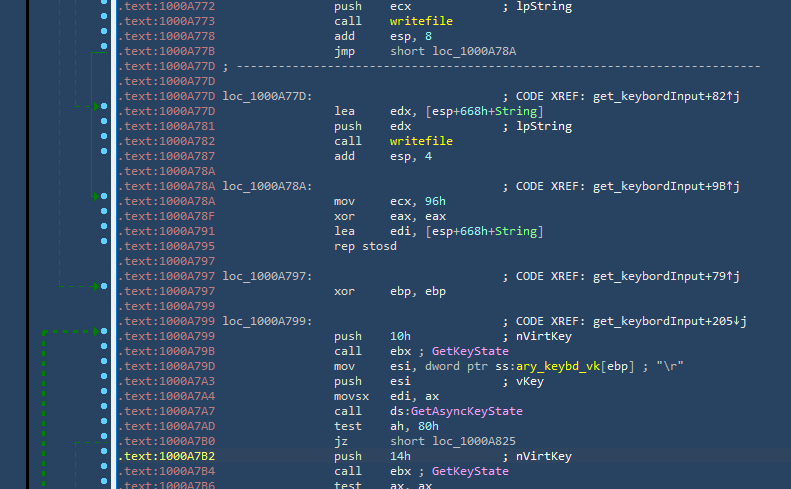Click the margin dot at 1000A7AD test line
Image resolution: width=791 pixels, height=489 pixels.
(105, 426)
